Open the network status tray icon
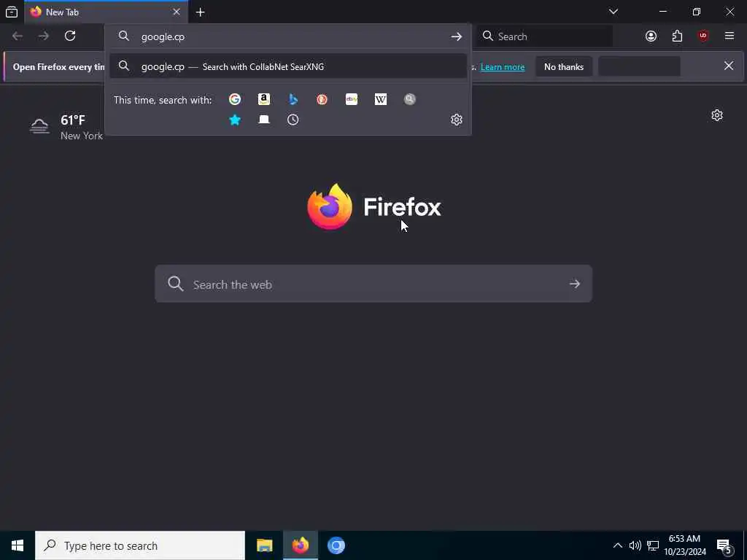Screen dimensions: 747x560 tap(653, 545)
